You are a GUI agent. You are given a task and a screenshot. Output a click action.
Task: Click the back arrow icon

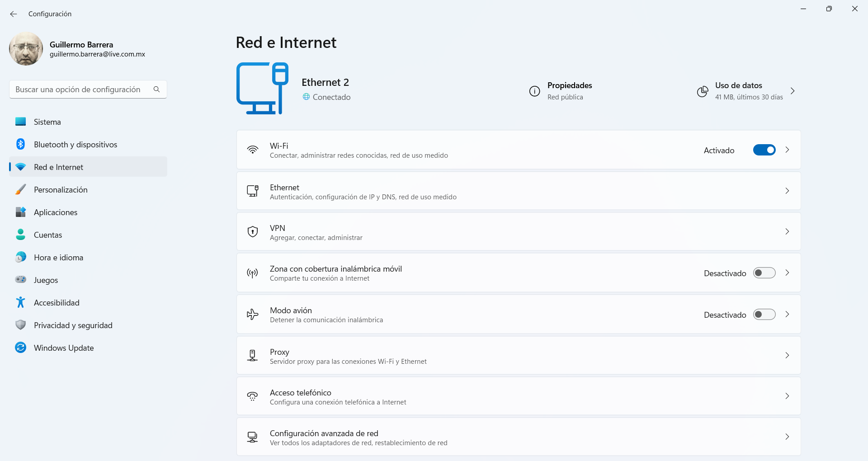[14, 14]
